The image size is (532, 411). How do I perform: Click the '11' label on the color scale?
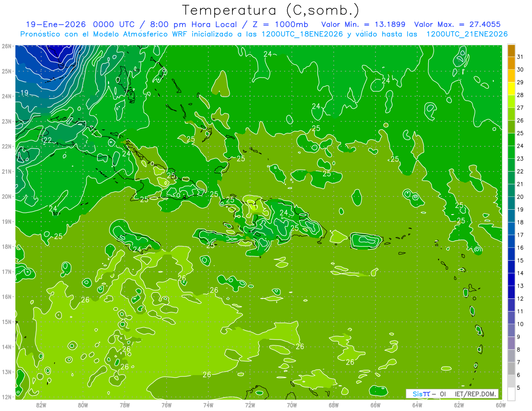520,311
